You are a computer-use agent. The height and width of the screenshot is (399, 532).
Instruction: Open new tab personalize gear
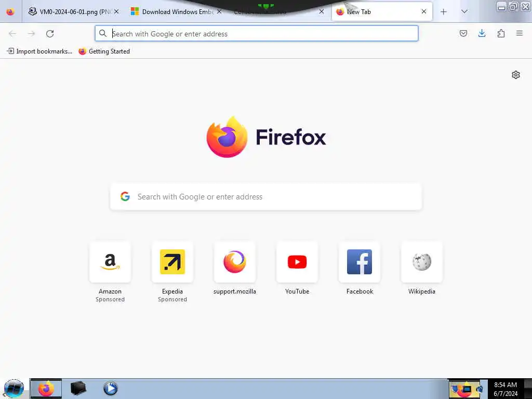516,75
